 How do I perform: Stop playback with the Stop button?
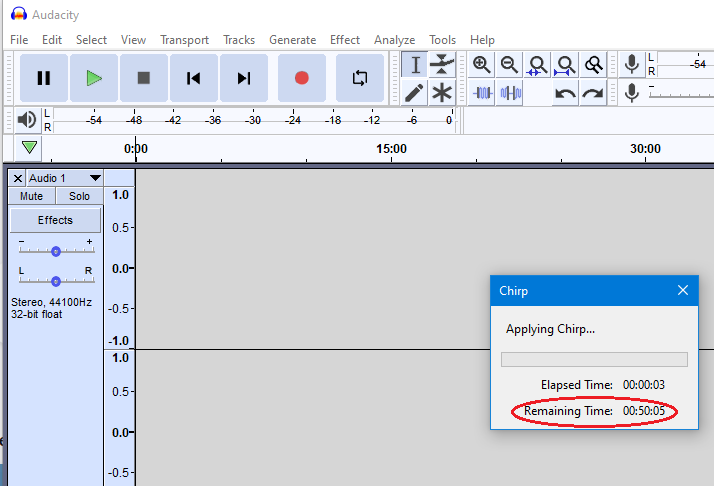[x=144, y=78]
